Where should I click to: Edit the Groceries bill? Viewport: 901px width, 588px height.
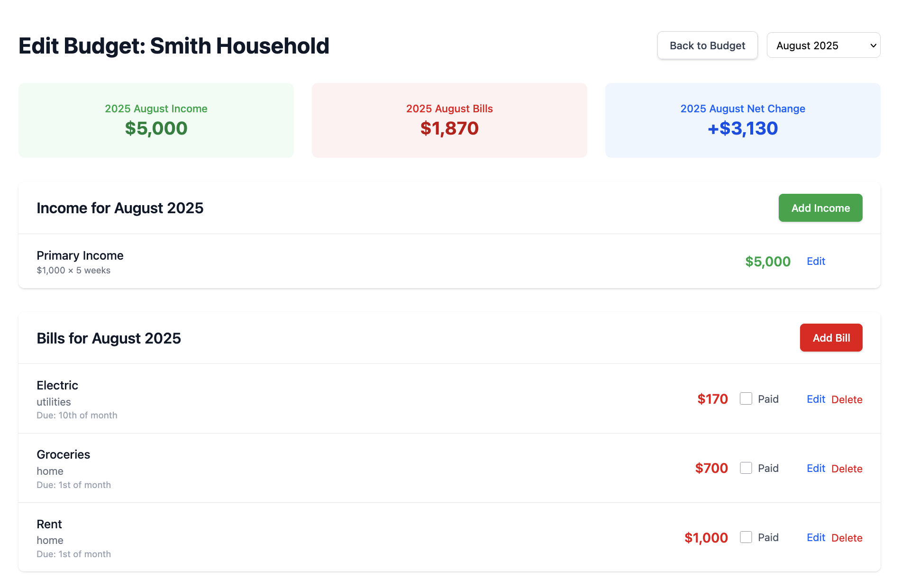pyautogui.click(x=815, y=468)
